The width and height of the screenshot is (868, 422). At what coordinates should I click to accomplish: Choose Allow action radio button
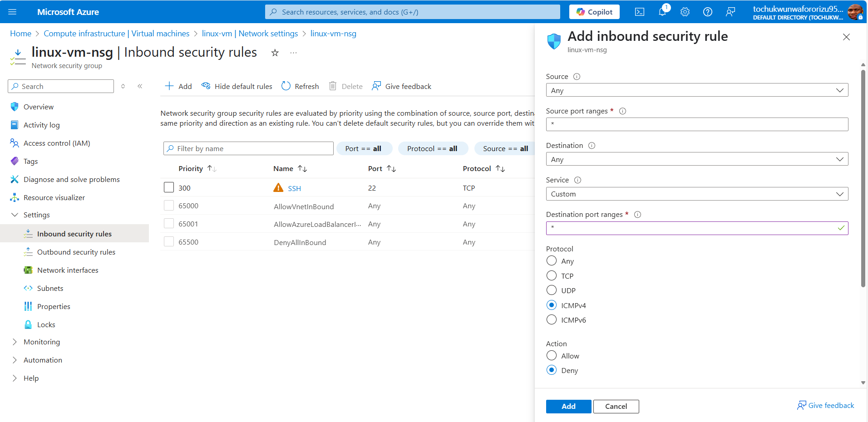pyautogui.click(x=552, y=355)
